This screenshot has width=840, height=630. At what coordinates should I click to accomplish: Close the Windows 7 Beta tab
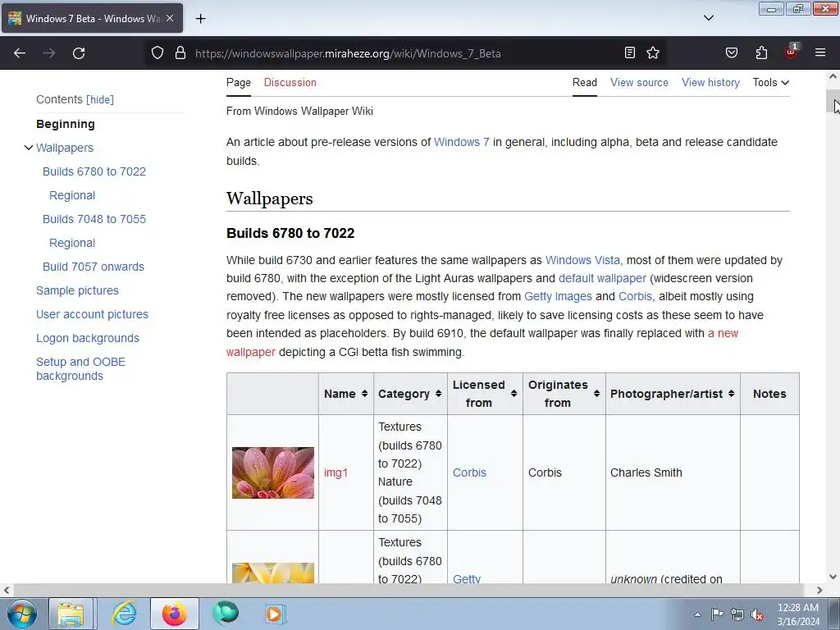[170, 18]
